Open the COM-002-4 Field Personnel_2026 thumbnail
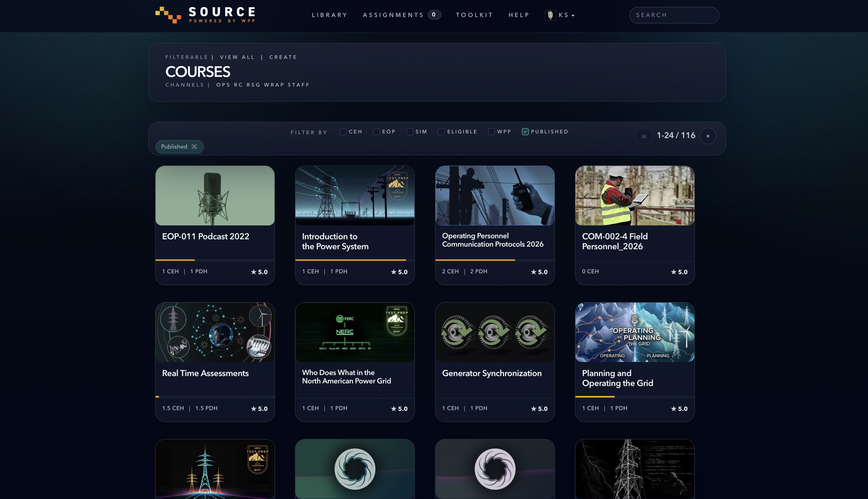Screen dimensions: 868x499 [635, 196]
